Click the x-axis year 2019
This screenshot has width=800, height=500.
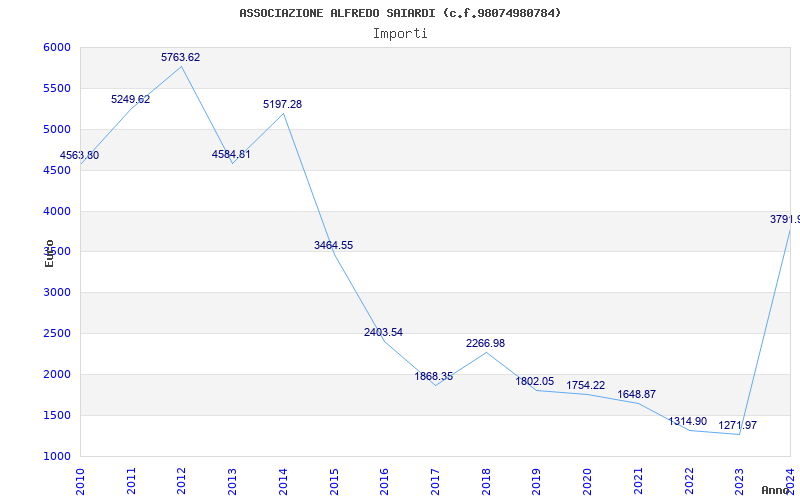537,481
